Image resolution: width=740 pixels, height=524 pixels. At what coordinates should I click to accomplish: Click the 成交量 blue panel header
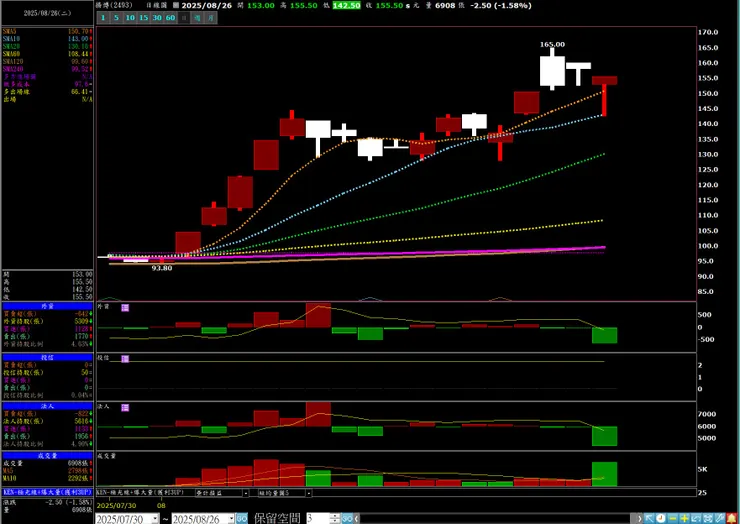tap(47, 456)
